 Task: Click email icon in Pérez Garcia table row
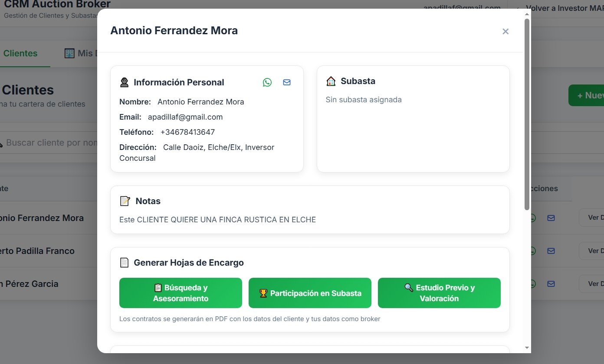click(551, 284)
